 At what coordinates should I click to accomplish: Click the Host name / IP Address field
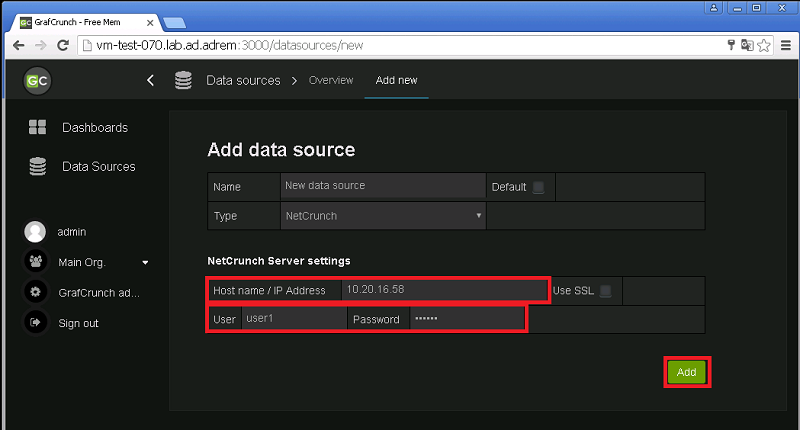tap(444, 290)
